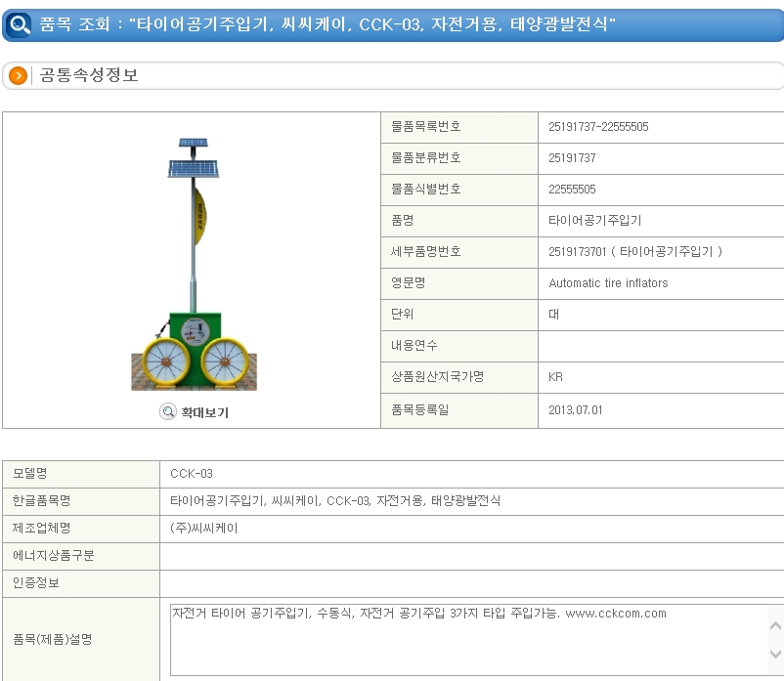Select the 물품분류번호 value 25191737

click(x=572, y=158)
